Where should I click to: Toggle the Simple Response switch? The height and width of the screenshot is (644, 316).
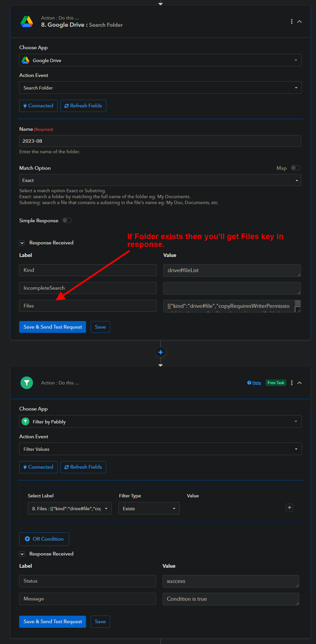pyautogui.click(x=67, y=220)
